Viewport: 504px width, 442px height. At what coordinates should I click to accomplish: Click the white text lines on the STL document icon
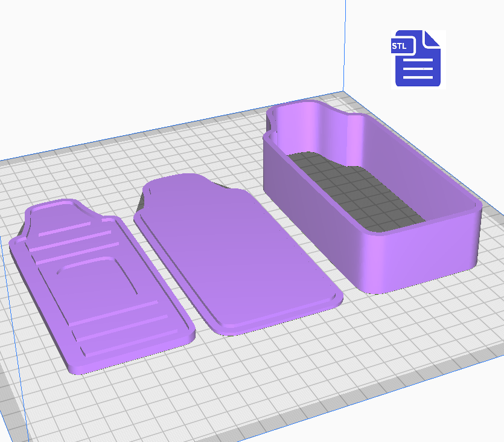click(418, 69)
